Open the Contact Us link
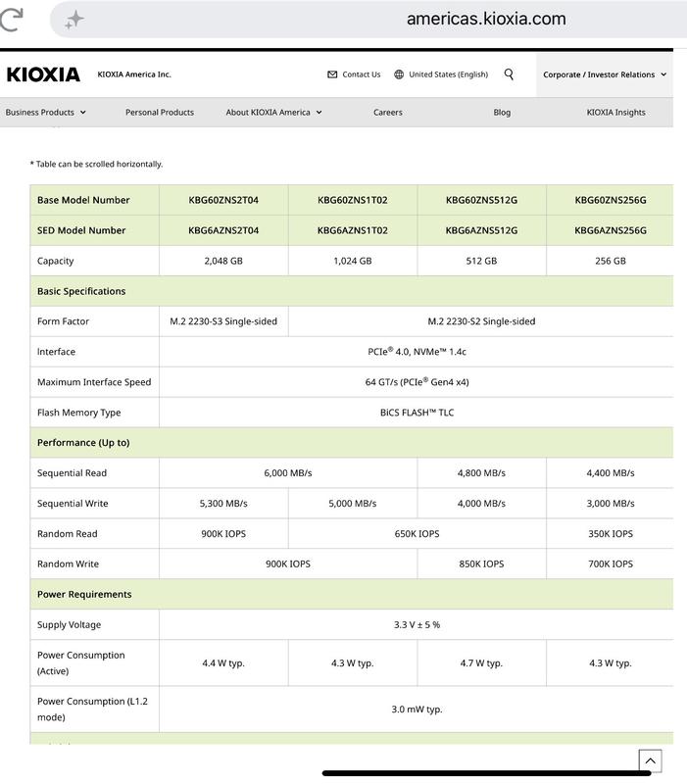687x784 pixels. coord(361,74)
